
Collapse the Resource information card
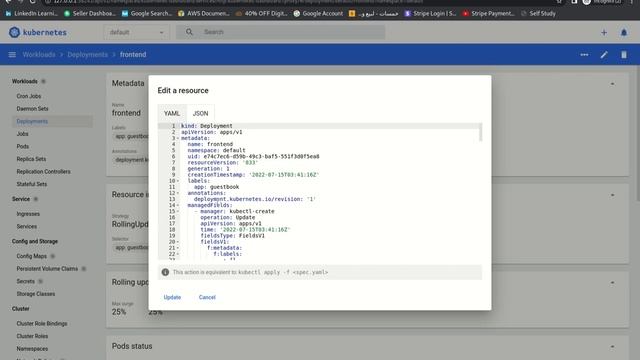click(612, 195)
